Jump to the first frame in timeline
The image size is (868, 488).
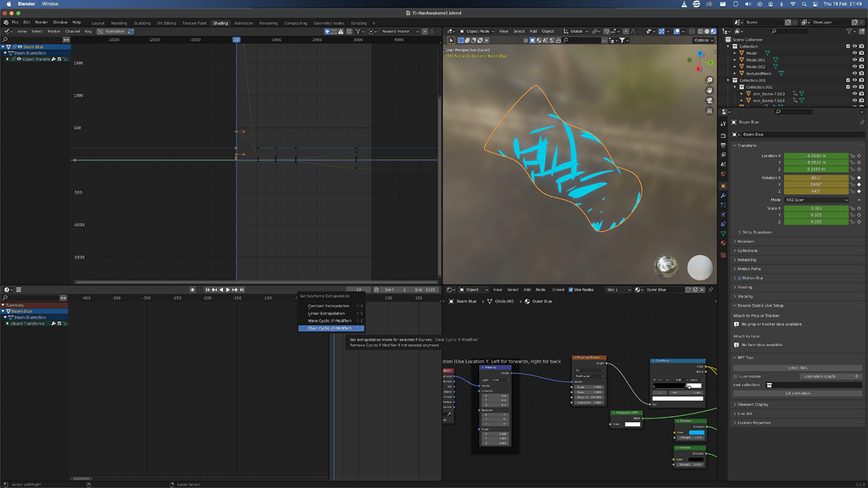(x=208, y=290)
